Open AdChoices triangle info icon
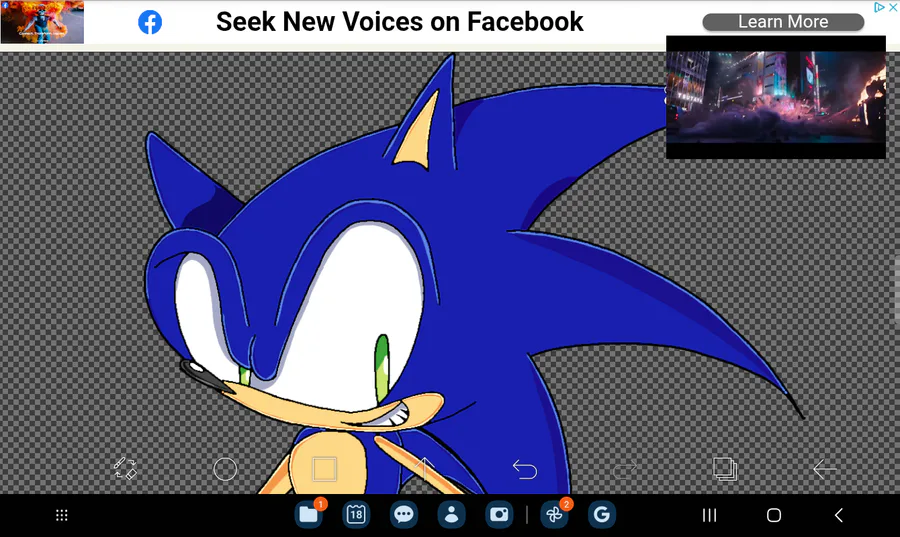The width and height of the screenshot is (900, 537). click(x=879, y=7)
